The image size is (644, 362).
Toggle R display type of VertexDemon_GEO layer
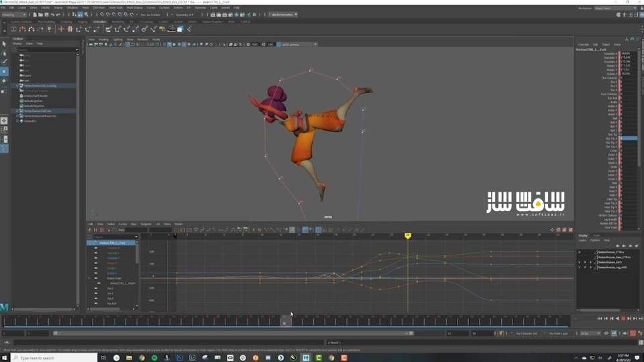pos(590,262)
